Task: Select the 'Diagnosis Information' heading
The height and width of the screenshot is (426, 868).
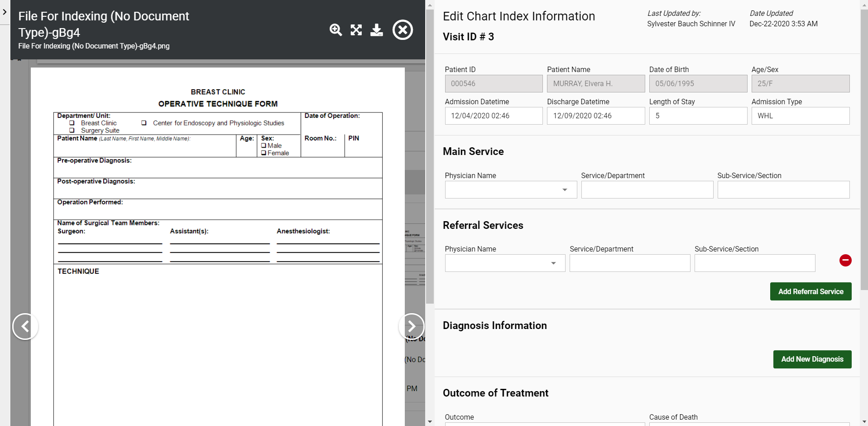Action: pos(495,326)
